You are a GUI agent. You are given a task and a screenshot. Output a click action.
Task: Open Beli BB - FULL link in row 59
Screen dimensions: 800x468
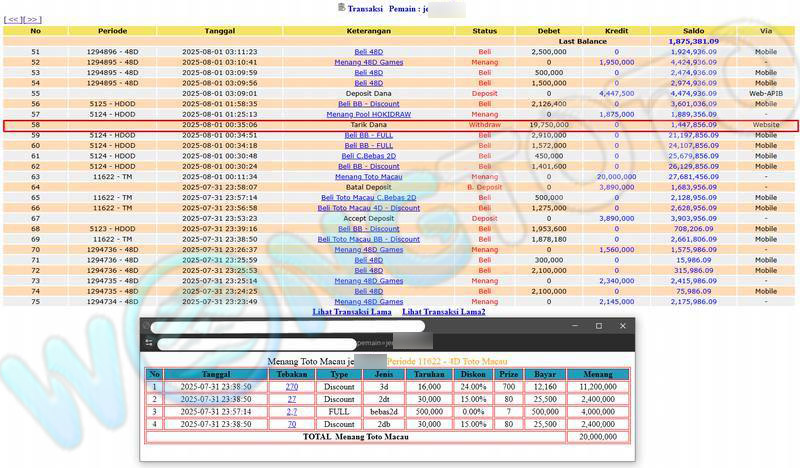tap(368, 135)
